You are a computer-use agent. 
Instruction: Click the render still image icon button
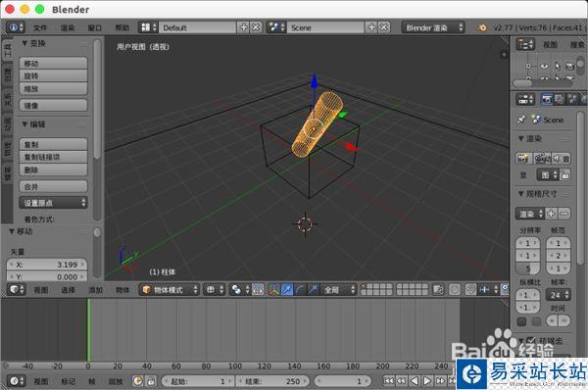[523, 158]
